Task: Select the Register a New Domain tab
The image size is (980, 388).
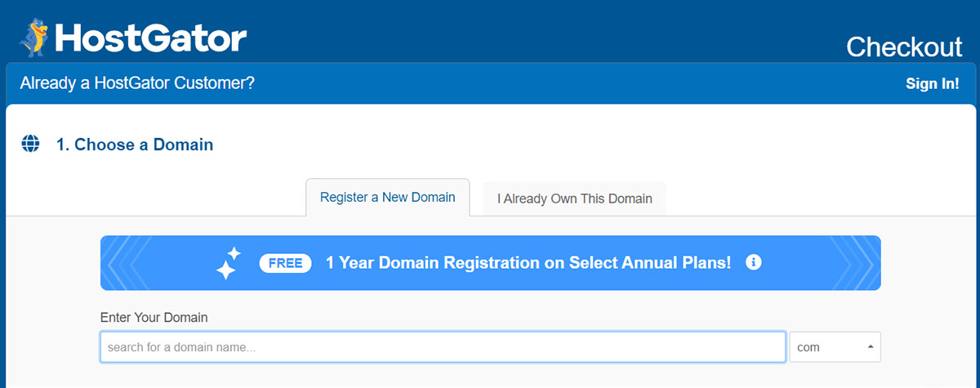Action: pos(388,198)
